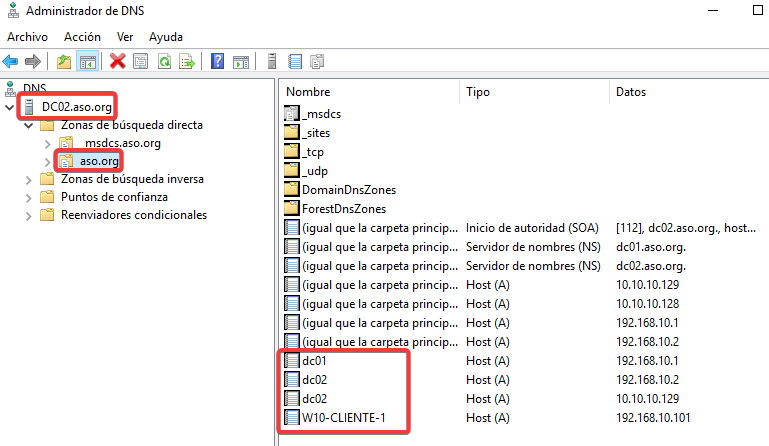Click the Up One Level folder icon
This screenshot has width=769, height=446.
pyautogui.click(x=64, y=61)
